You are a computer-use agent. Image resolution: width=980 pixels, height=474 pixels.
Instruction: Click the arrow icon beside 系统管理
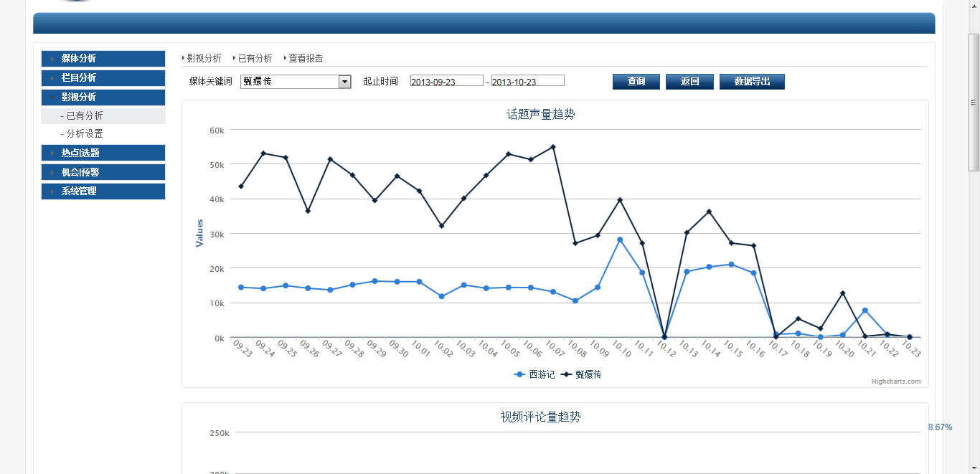pos(52,191)
